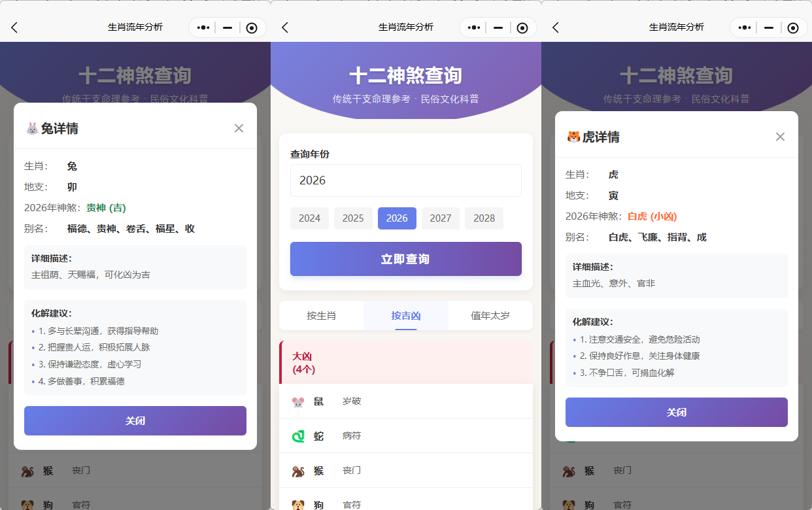Open the mini-program more options (...) menu
The image size is (812, 510).
[473, 27]
